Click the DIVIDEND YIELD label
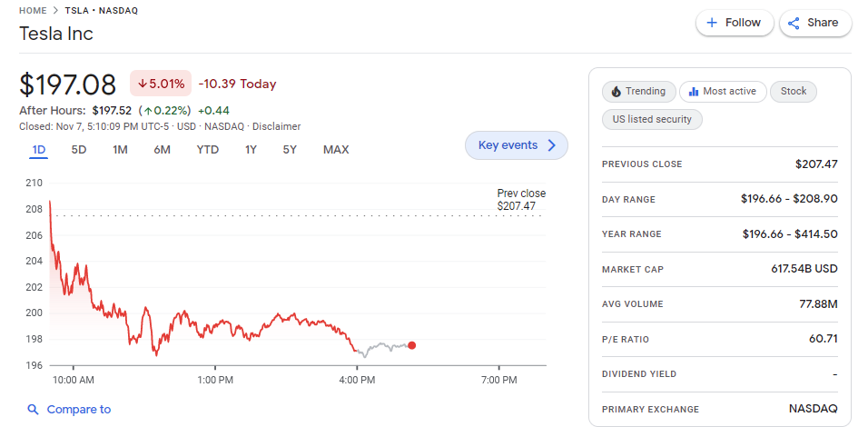 pyautogui.click(x=639, y=374)
